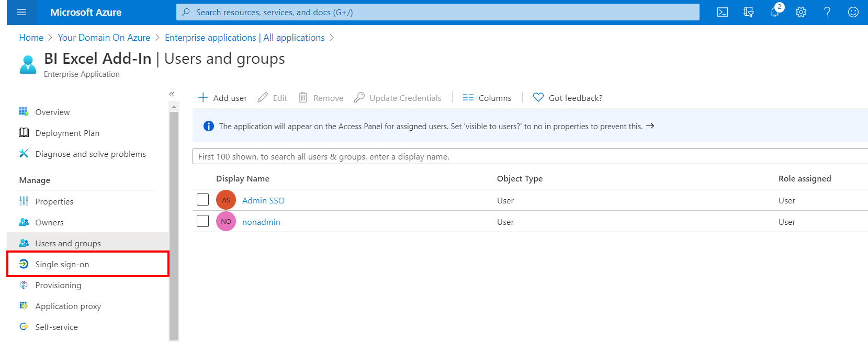
Task: Open the Self-service blade
Action: [57, 327]
